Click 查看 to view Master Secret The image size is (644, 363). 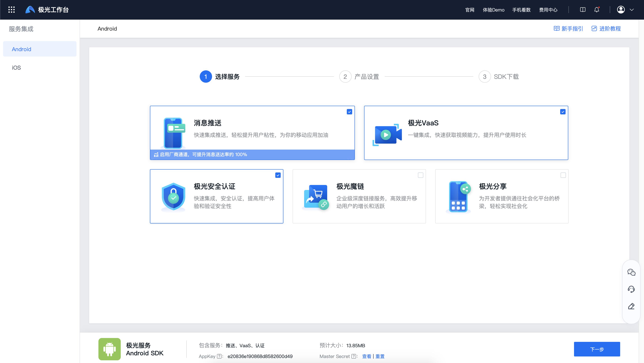point(366,356)
